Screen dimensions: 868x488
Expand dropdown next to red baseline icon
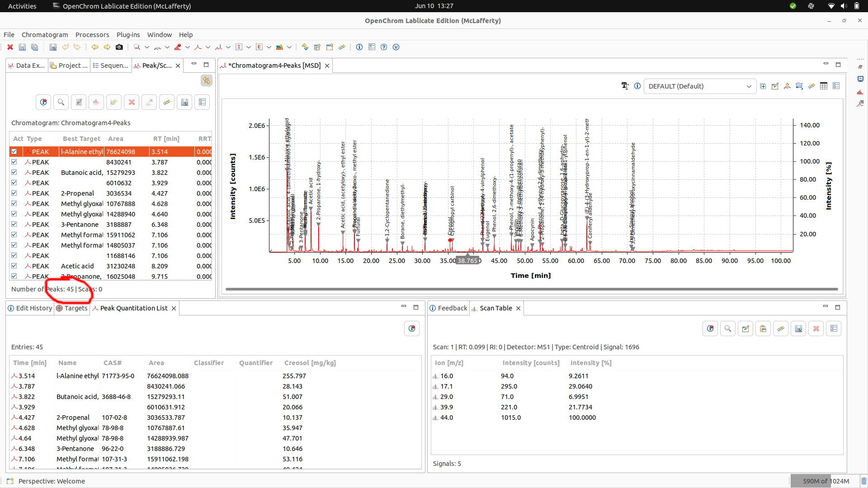(167, 47)
